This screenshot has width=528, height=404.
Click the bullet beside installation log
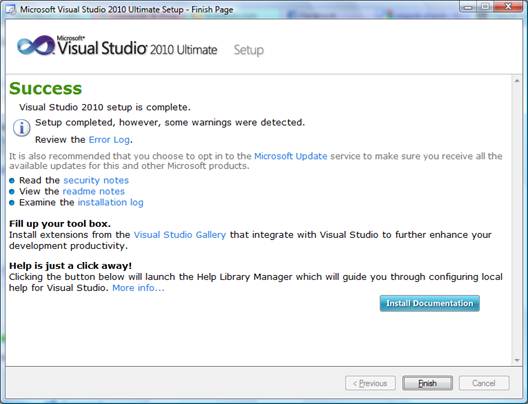[x=12, y=203]
